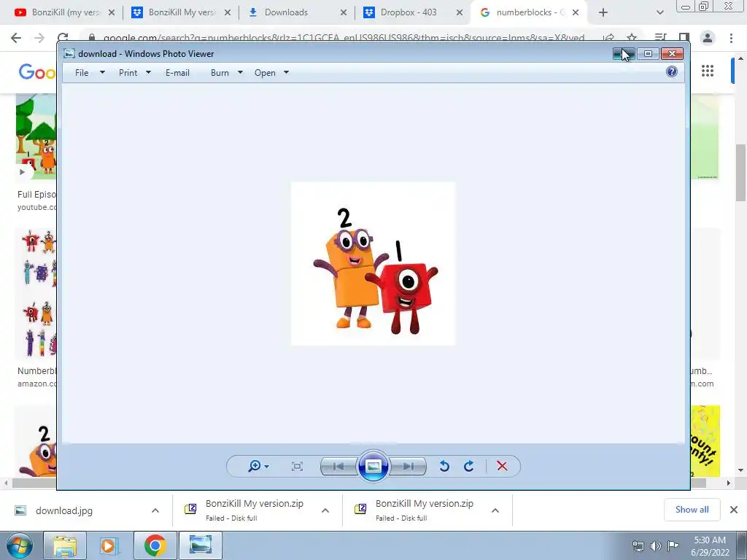Click Chrome back arrow
Viewport: 747px width, 560px height.
coord(16,38)
